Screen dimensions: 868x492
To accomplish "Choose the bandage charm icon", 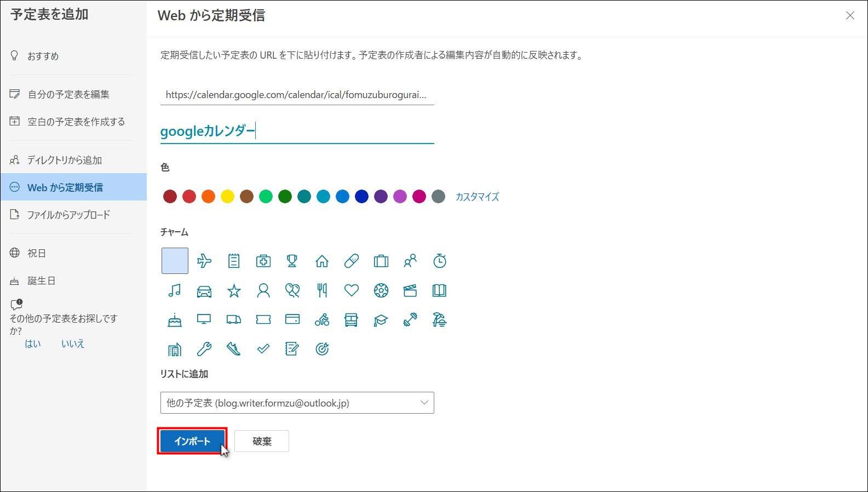I will (x=352, y=261).
